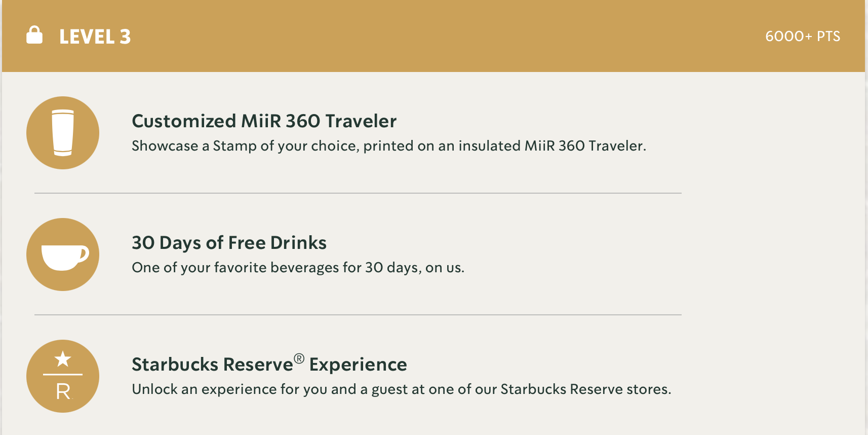The height and width of the screenshot is (435, 868).
Task: Click the white star in Reserve badge
Action: (x=63, y=359)
